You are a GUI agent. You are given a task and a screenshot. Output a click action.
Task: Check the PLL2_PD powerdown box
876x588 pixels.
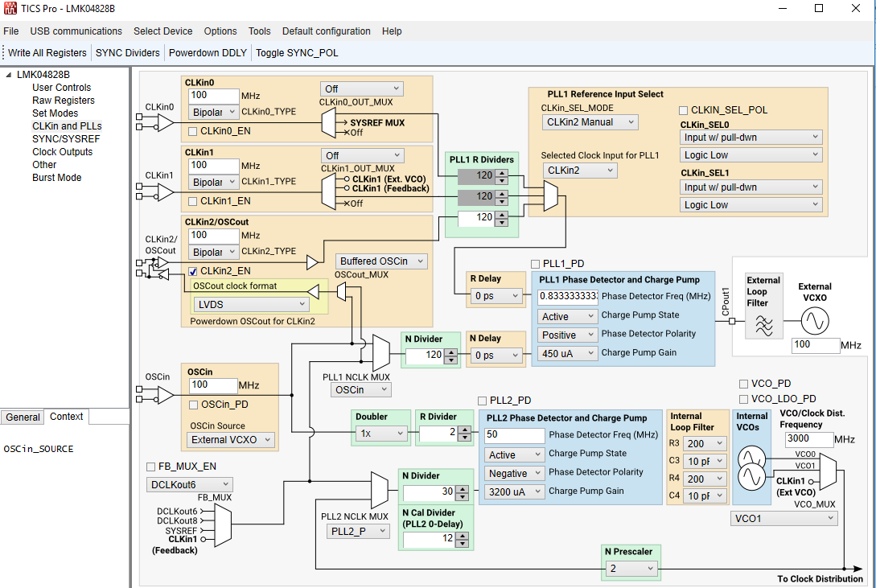tap(482, 401)
